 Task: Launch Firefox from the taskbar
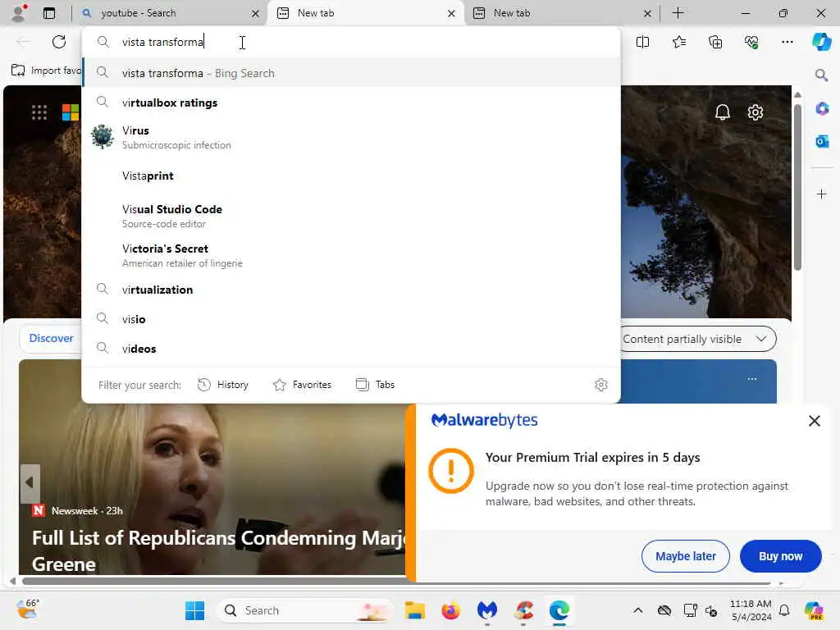[x=451, y=610]
